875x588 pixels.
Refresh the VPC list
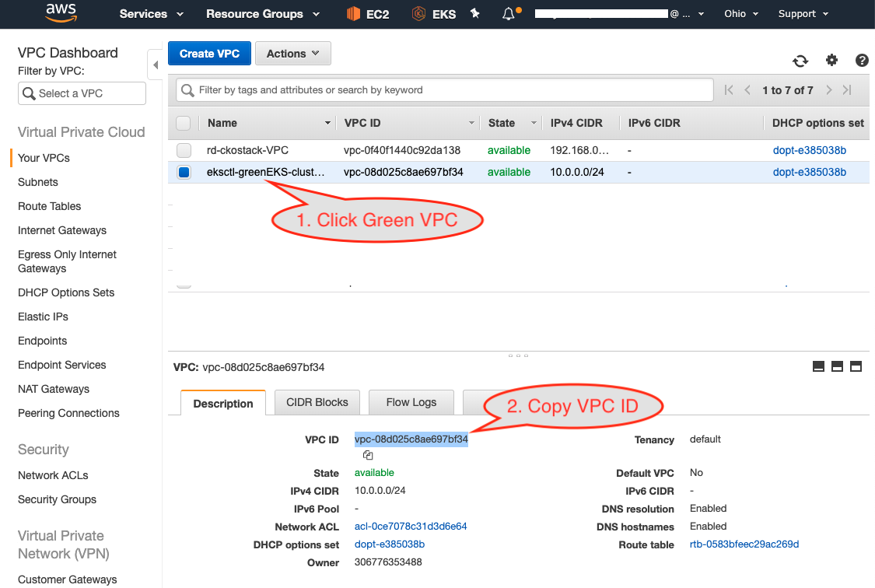(800, 61)
